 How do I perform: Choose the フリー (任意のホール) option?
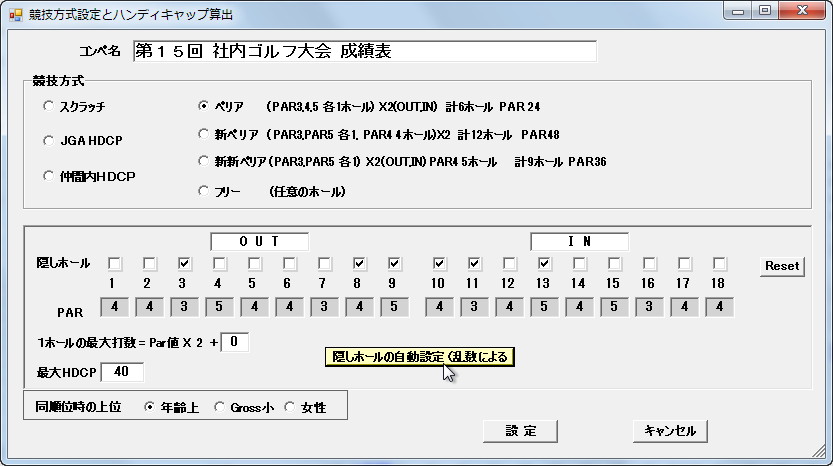click(203, 190)
